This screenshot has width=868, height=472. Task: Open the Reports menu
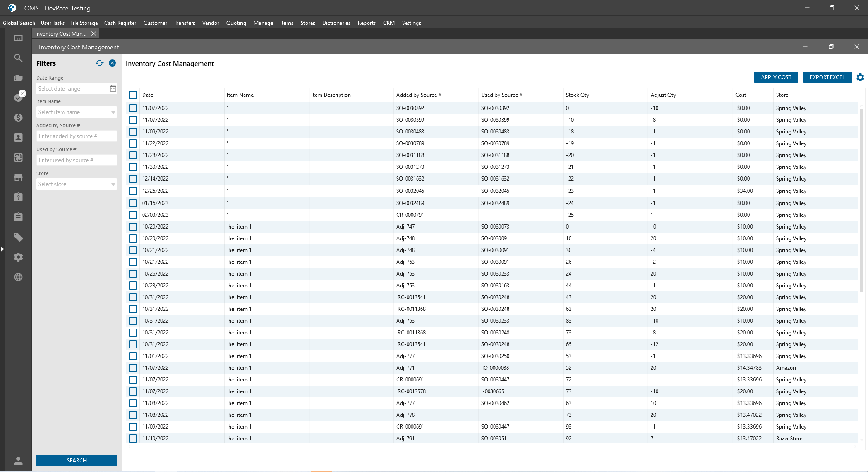366,23
